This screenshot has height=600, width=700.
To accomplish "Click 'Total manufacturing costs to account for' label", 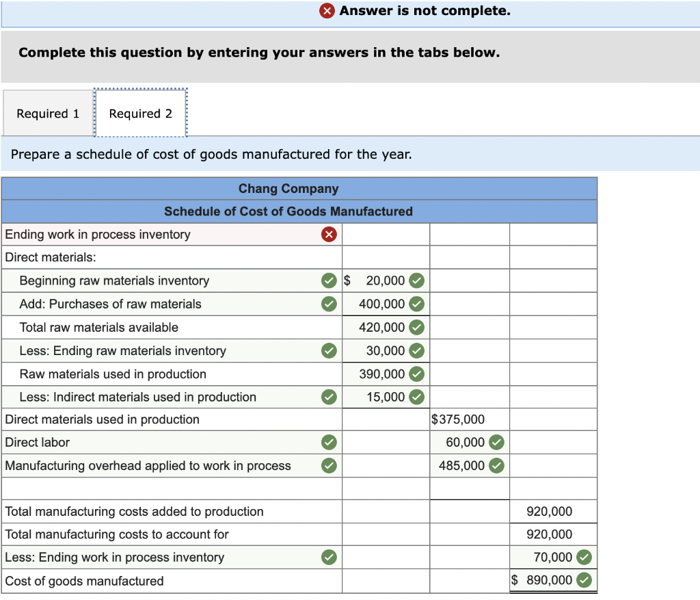I will 117,534.
